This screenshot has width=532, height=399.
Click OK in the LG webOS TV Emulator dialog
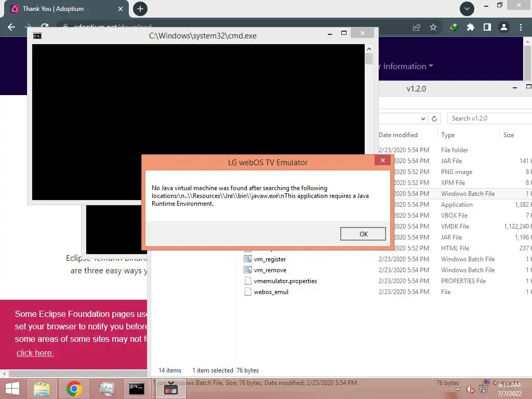point(363,234)
